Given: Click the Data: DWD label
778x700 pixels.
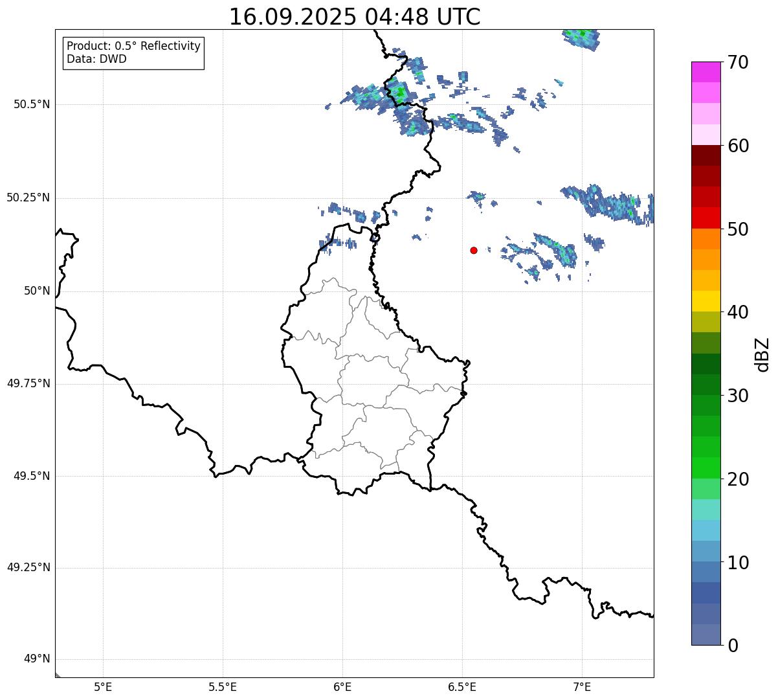Looking at the screenshot, I should pos(97,59).
